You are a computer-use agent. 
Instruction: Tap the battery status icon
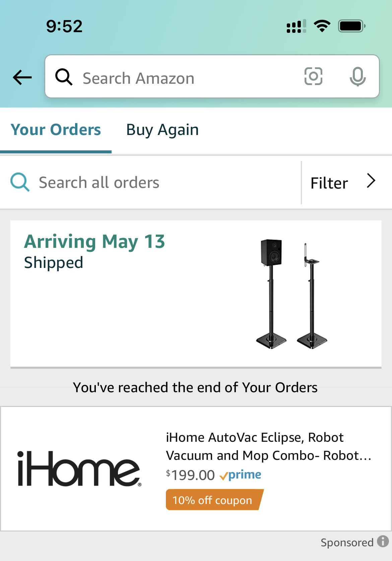pos(351,26)
